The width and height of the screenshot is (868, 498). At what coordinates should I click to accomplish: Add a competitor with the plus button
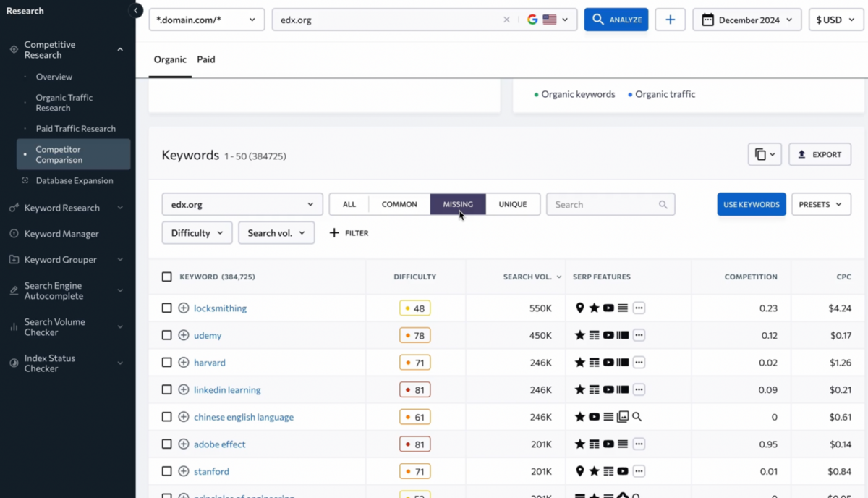tap(671, 20)
